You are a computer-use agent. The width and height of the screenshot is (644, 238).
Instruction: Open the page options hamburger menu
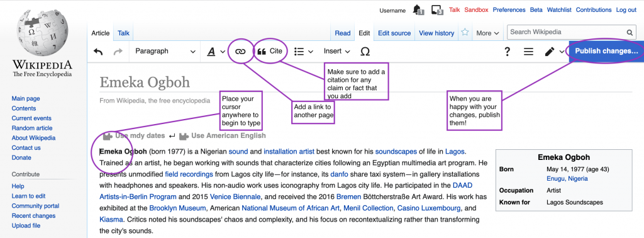(528, 52)
